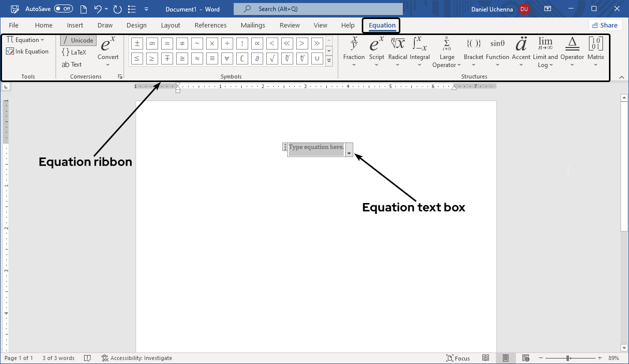This screenshot has height=364, width=629.
Task: Click the Share button
Action: point(605,24)
